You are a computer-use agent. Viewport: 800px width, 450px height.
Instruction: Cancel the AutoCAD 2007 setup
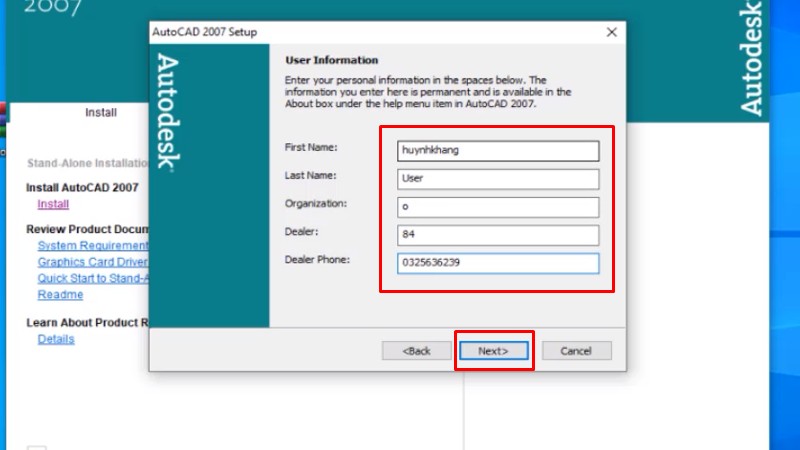pyautogui.click(x=576, y=351)
